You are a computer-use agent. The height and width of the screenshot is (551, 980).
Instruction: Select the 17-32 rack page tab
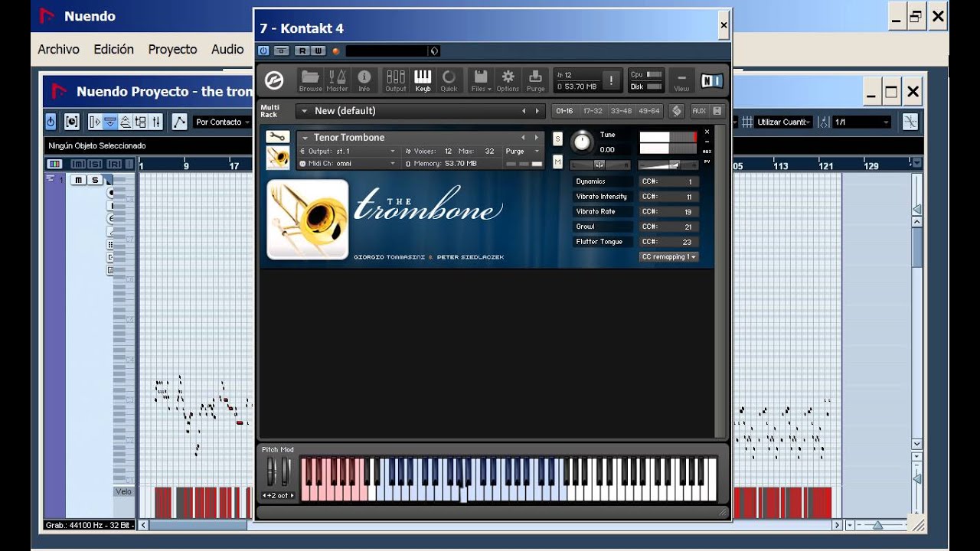tap(593, 111)
